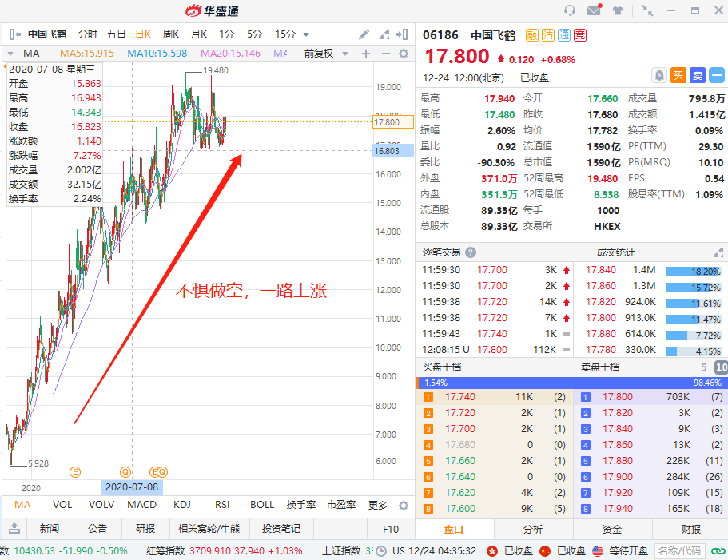
Task: Select 5分 chart period
Action: 254,34
